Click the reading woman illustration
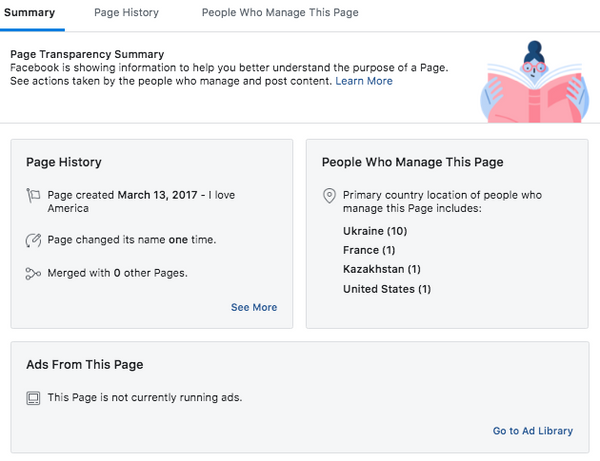The image size is (600, 461). [x=535, y=82]
